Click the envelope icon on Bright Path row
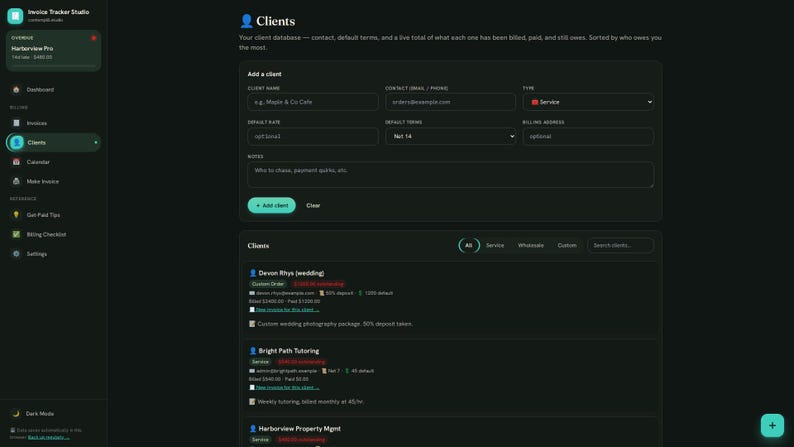Viewport: 794px width, 447px height. pyautogui.click(x=252, y=371)
